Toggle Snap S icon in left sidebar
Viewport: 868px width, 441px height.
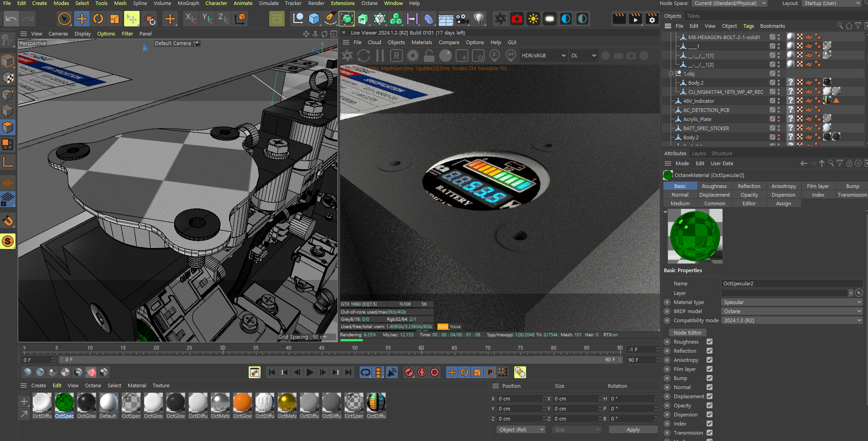coord(8,241)
